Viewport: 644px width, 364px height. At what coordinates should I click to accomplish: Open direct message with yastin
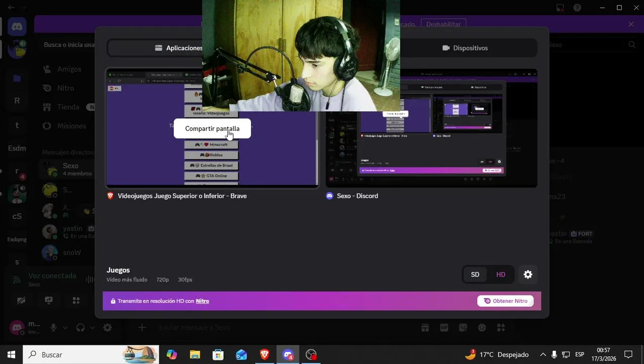tap(67, 232)
